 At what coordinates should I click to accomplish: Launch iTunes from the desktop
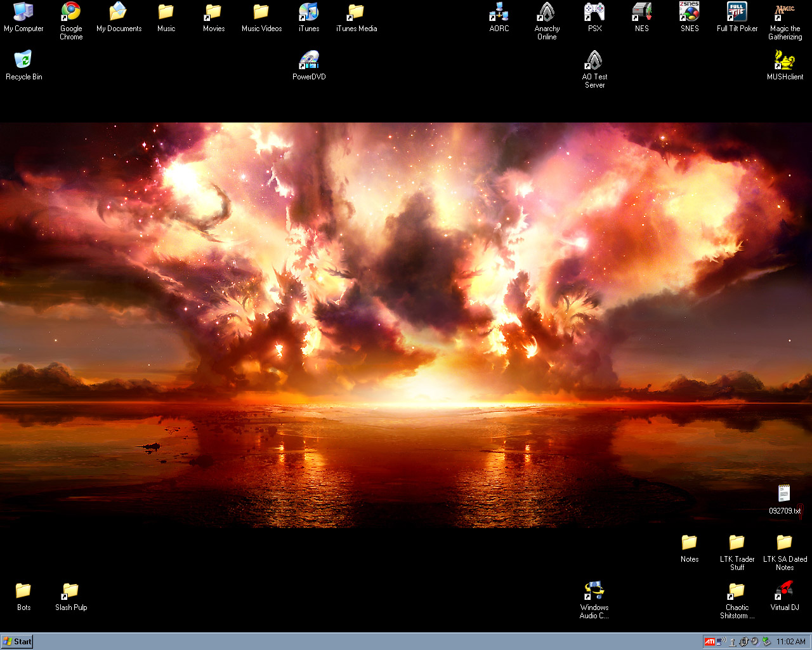pyautogui.click(x=309, y=12)
